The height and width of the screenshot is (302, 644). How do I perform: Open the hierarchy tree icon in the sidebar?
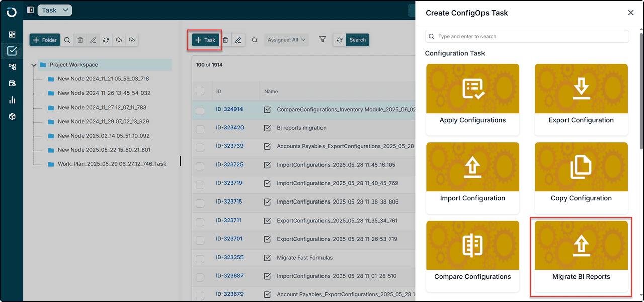(x=12, y=67)
